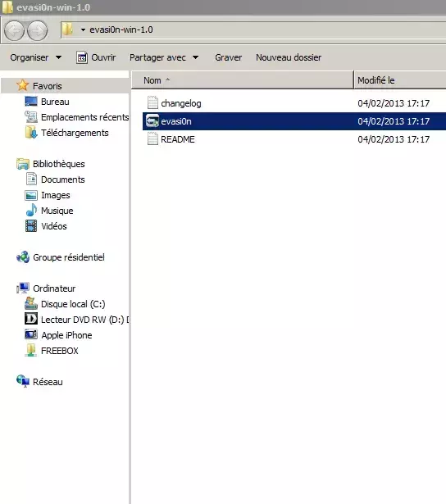Click the folder icon in address bar
The height and width of the screenshot is (504, 446).
click(x=67, y=30)
